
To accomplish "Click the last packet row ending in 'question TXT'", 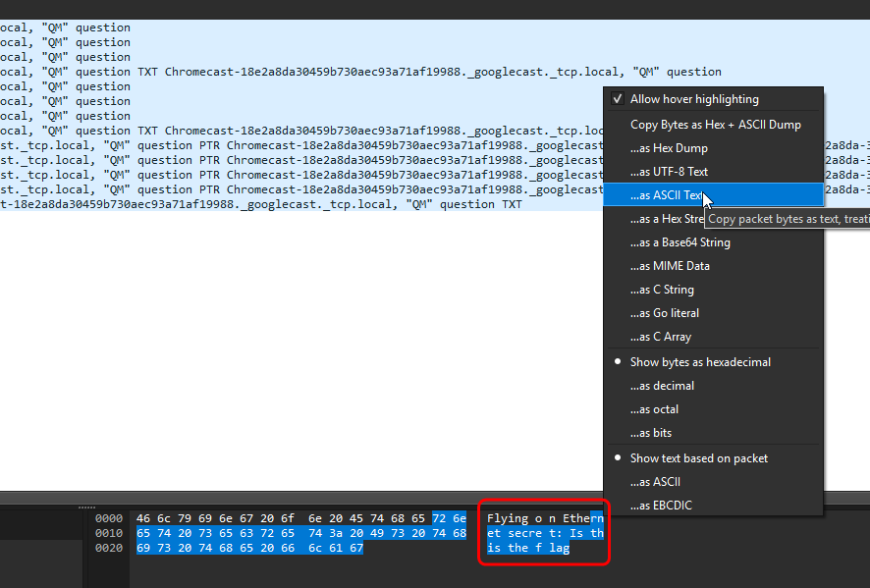I will tap(261, 204).
